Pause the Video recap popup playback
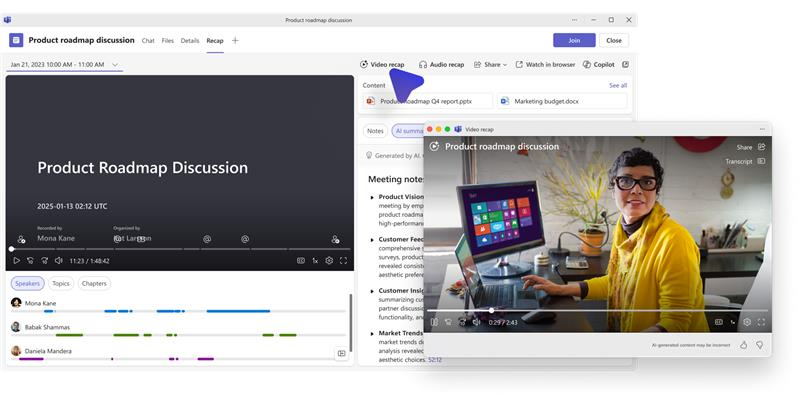The image size is (800, 400). 434,322
